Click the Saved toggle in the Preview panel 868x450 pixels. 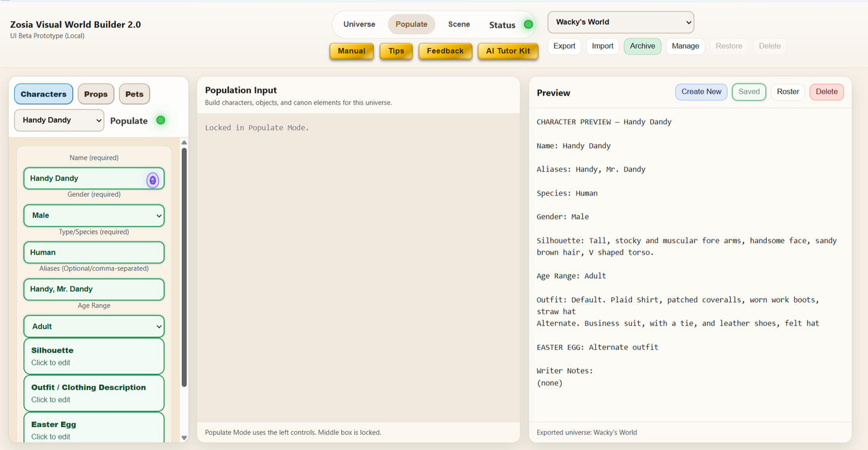click(748, 92)
